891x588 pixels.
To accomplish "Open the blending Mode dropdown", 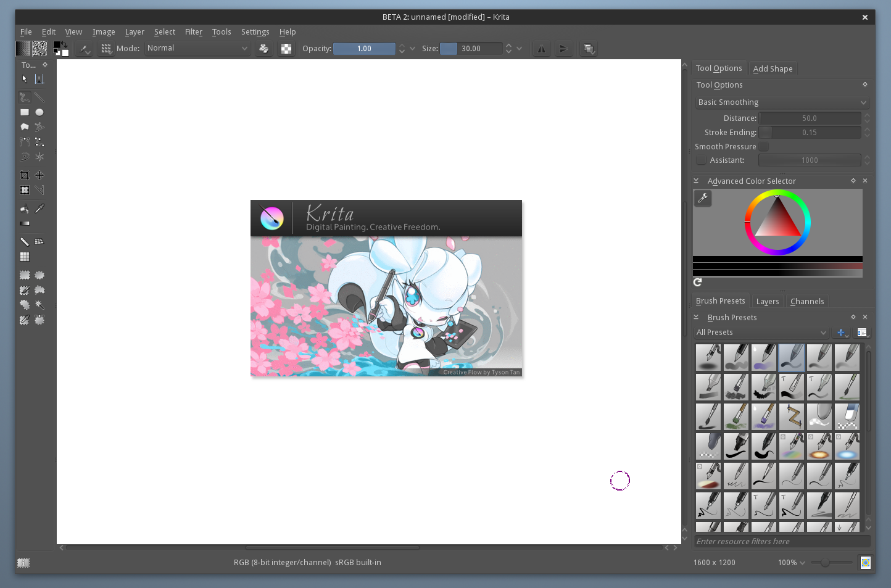I will pos(197,48).
